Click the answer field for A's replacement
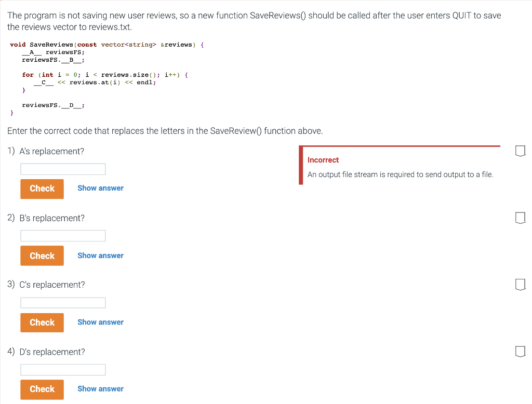This screenshot has width=532, height=404. click(x=63, y=169)
